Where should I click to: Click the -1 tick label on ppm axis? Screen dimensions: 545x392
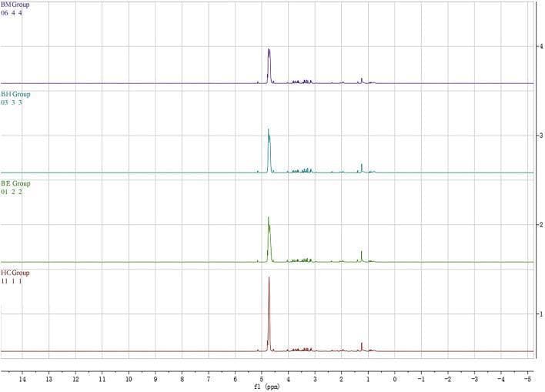coord(420,379)
